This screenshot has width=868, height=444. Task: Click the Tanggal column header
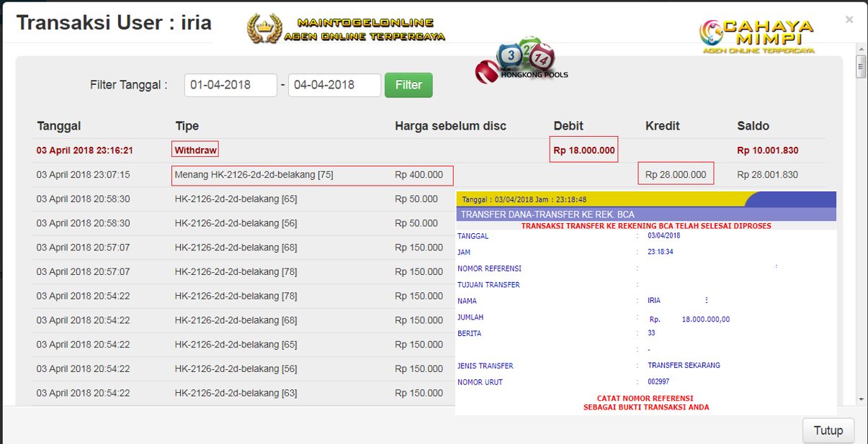point(58,126)
